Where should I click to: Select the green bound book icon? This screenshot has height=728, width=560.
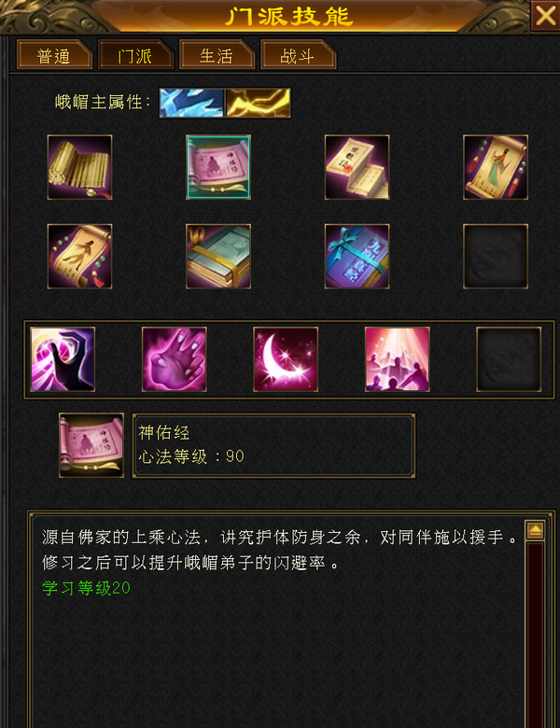218,257
